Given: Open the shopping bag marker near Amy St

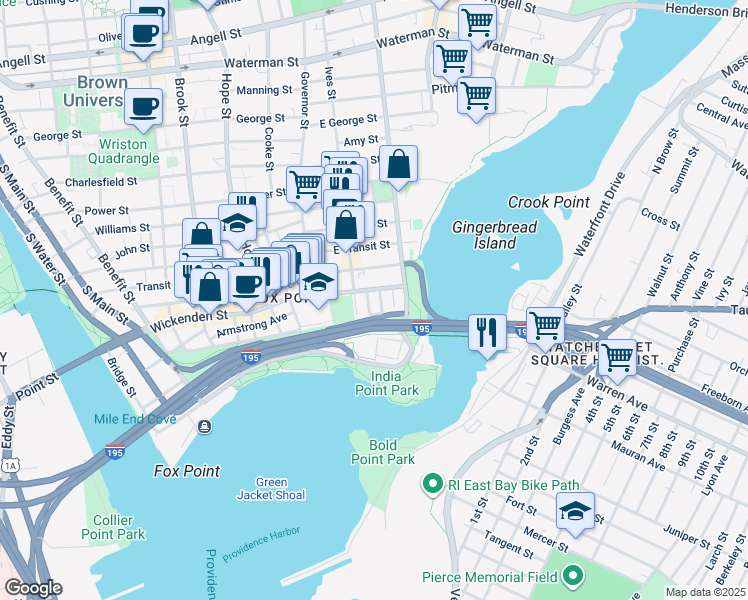Looking at the screenshot, I should click(398, 165).
